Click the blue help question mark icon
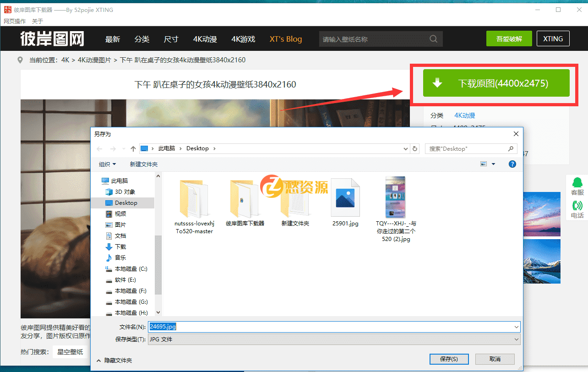 [x=512, y=164]
